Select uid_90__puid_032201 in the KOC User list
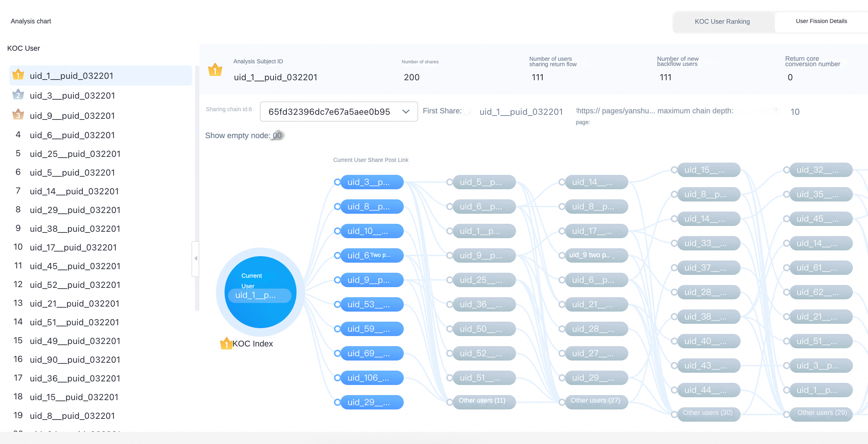 point(101,360)
